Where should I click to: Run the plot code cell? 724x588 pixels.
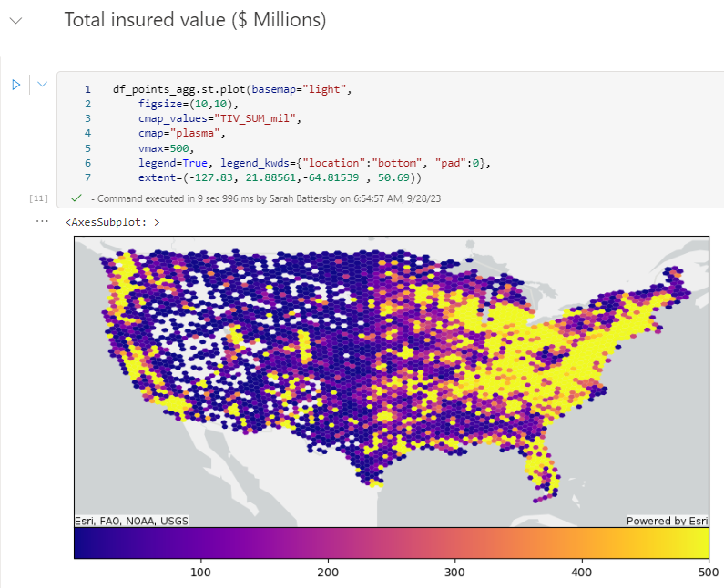[x=15, y=85]
